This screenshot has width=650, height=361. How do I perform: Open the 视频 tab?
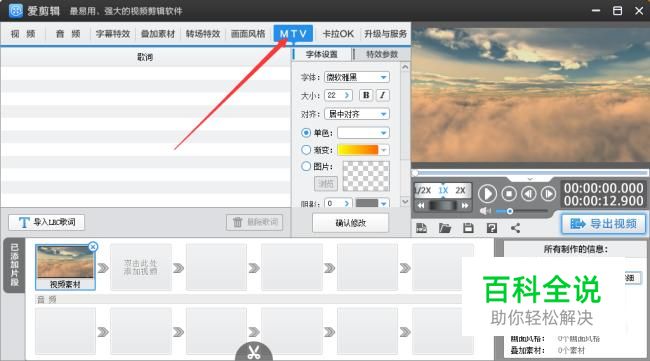(23, 34)
